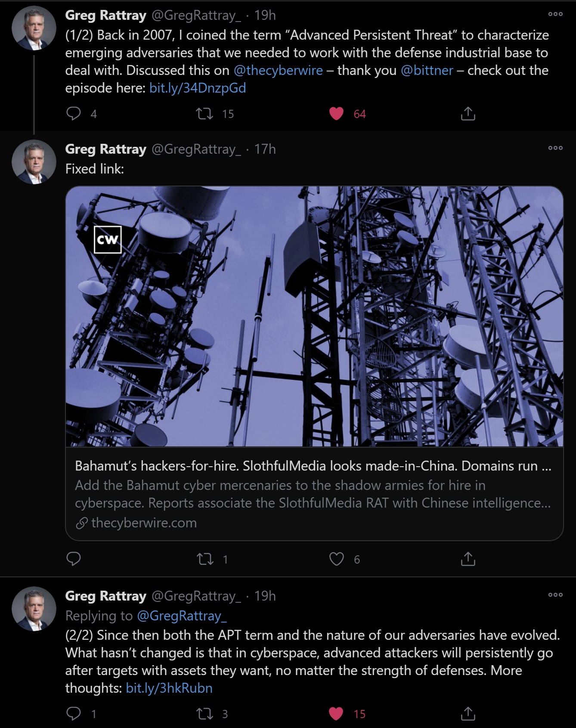Screen dimensions: 576x728
Task: Reply to the 'Fixed link' tweet
Action: coord(74,559)
